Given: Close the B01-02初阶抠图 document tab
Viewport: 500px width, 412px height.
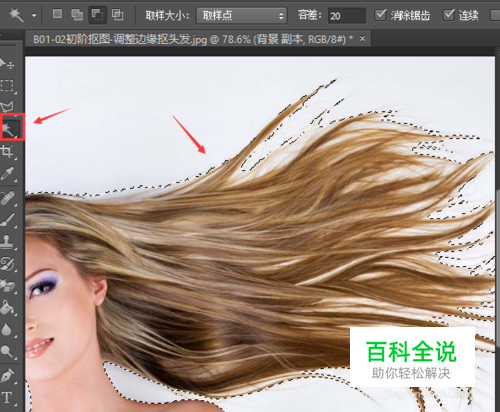Looking at the screenshot, I should (x=362, y=39).
